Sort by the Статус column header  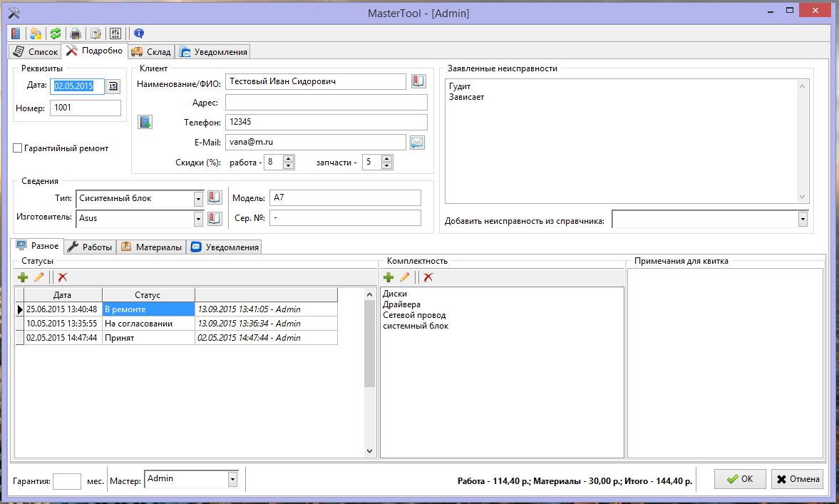(148, 295)
